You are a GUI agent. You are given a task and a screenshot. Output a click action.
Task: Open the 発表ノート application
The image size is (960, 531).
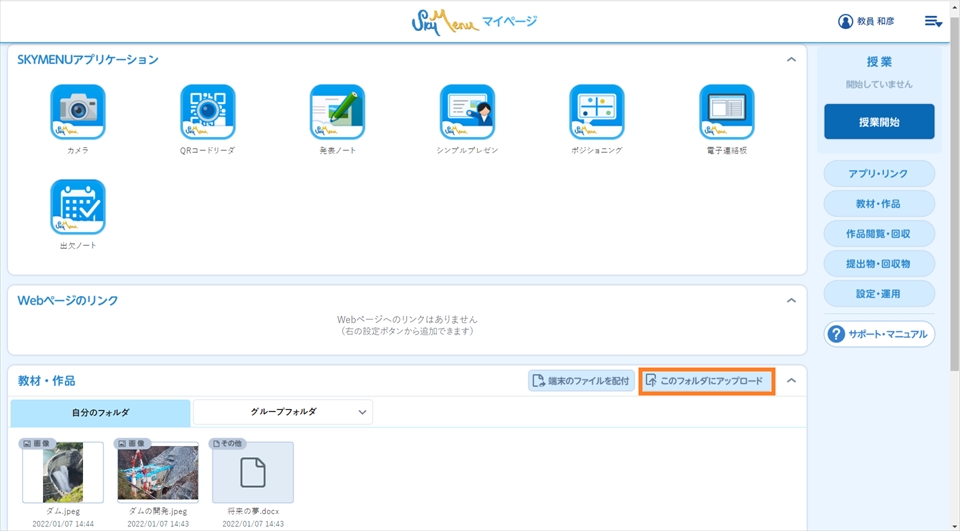337,112
